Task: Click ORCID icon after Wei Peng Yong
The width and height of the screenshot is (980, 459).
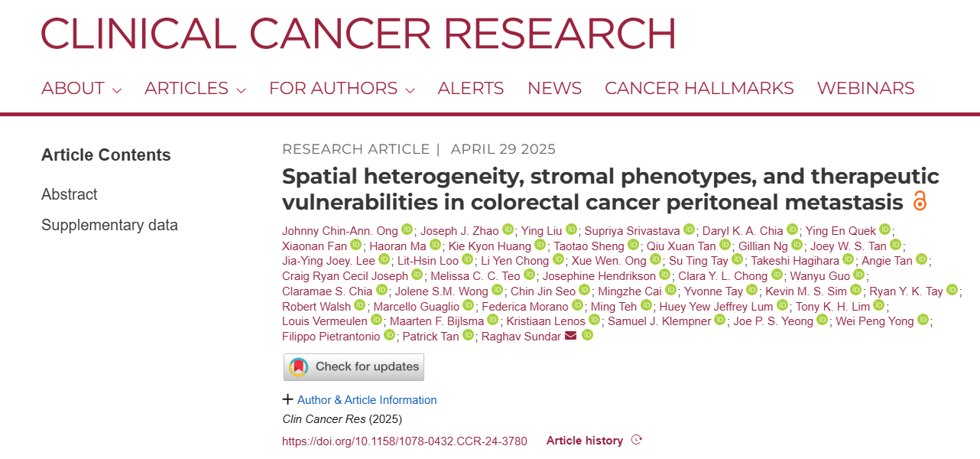Action: (x=923, y=320)
